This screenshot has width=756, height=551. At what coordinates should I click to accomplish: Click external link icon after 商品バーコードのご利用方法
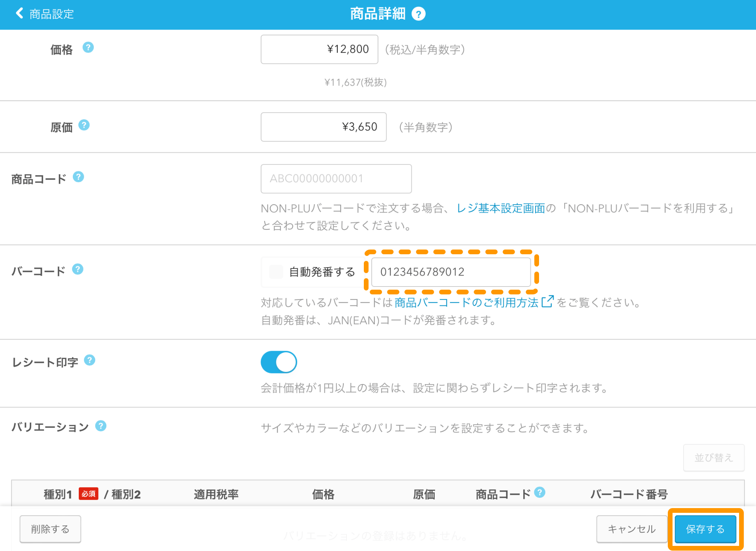[547, 301]
